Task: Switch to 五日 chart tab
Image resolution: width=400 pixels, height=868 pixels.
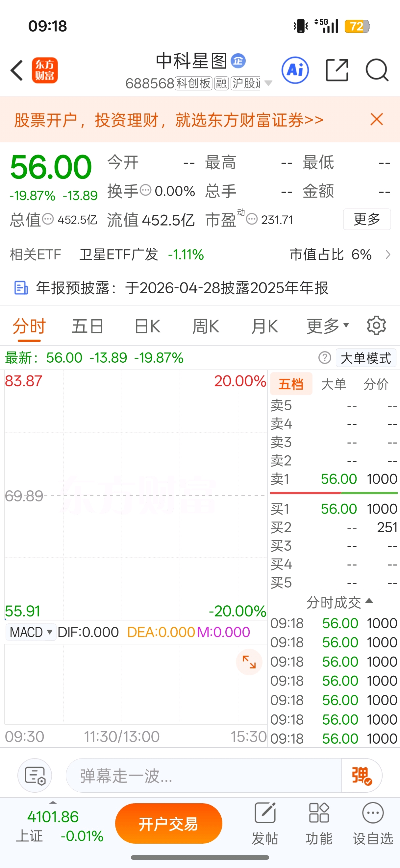Action: coord(87,326)
